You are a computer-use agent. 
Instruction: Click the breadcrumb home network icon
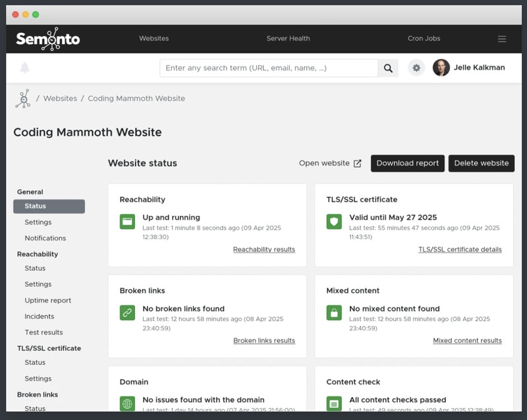click(23, 99)
